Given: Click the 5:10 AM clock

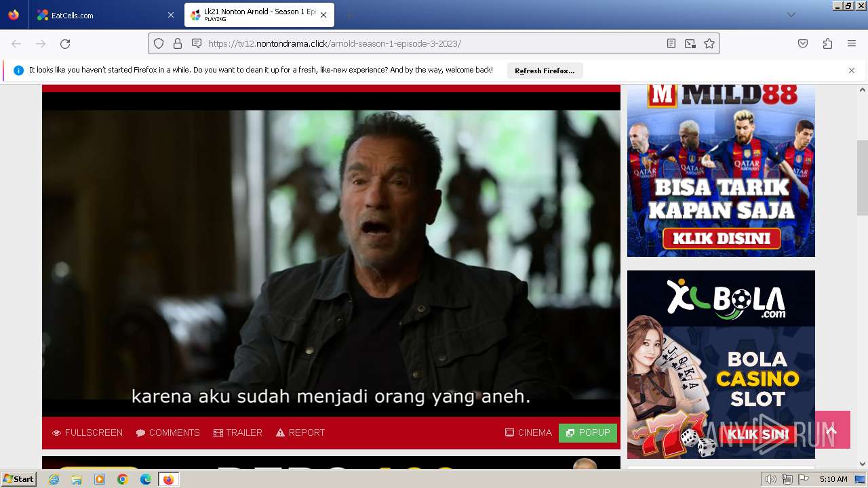Looking at the screenshot, I should [833, 479].
